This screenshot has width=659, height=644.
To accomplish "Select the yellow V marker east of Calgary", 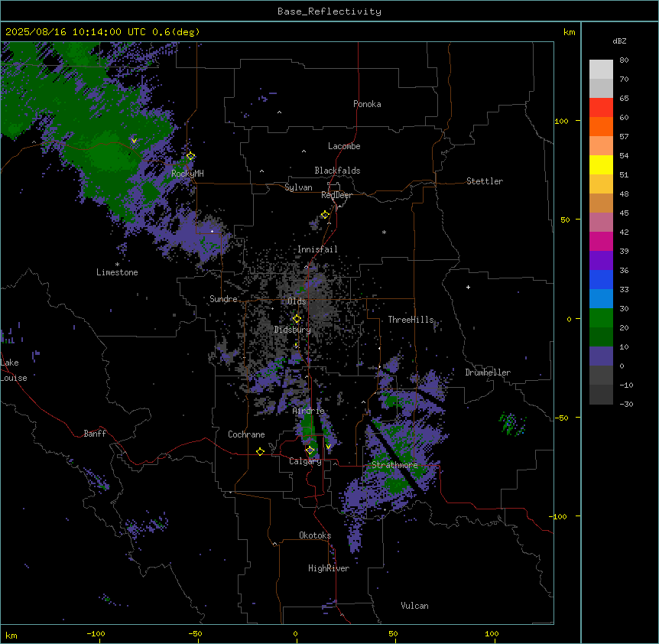I will coord(328,447).
